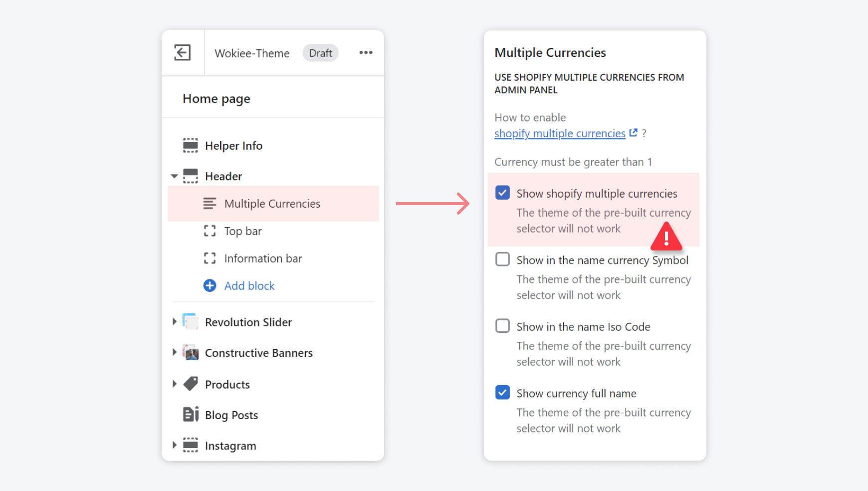
Task: Open the three-dots more actions menu
Action: click(x=366, y=52)
